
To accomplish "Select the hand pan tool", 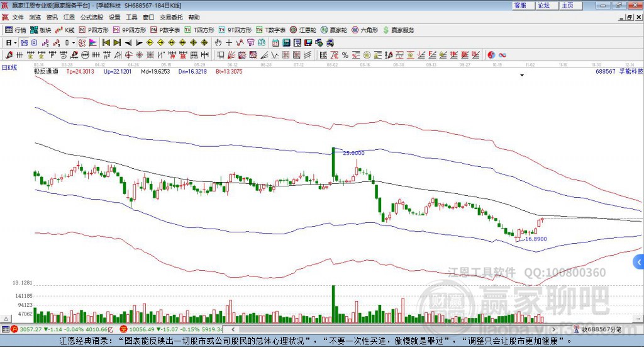I will coord(218,43).
